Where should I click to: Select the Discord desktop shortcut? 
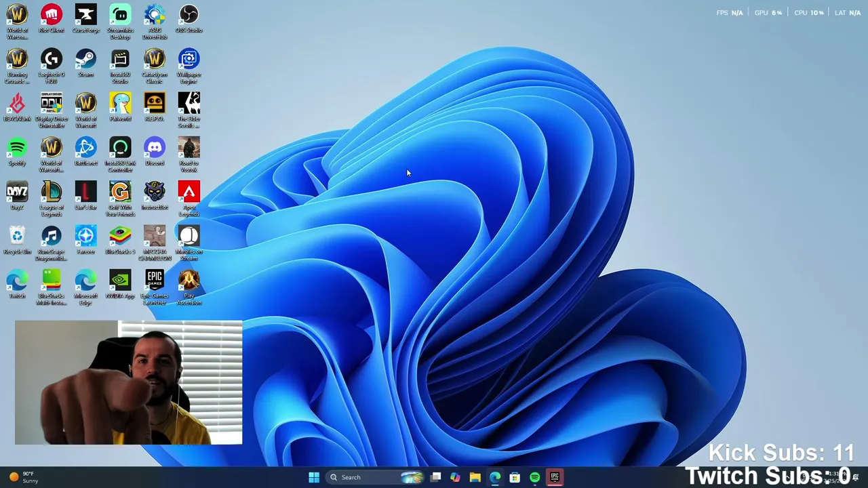(x=155, y=152)
